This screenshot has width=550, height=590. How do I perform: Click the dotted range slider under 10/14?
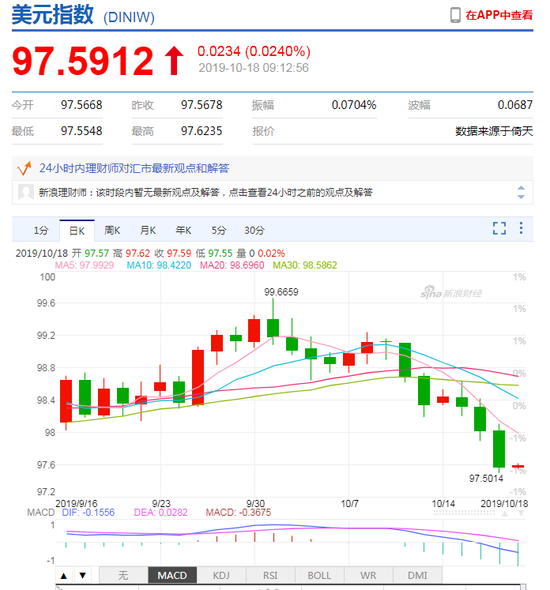[x=464, y=513]
